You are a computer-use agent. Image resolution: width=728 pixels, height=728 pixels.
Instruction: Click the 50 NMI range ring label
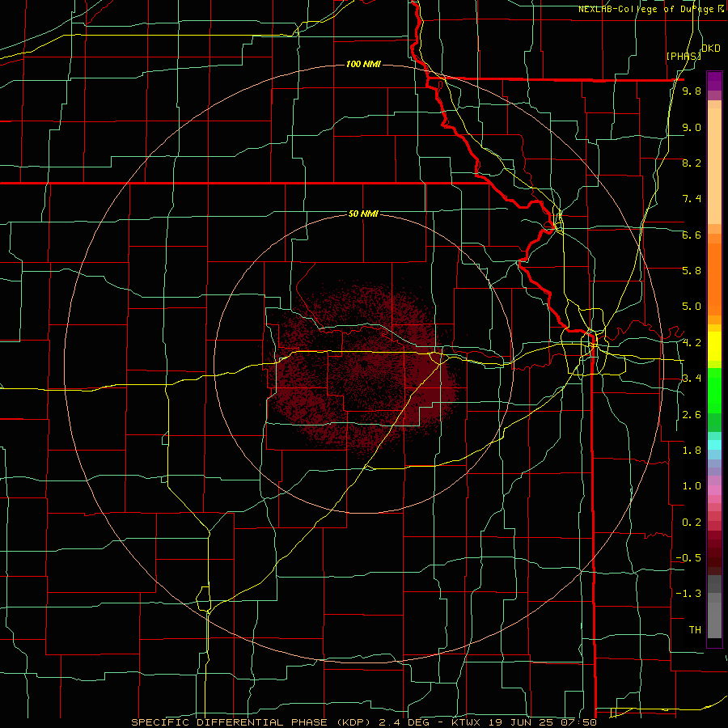pos(363,214)
